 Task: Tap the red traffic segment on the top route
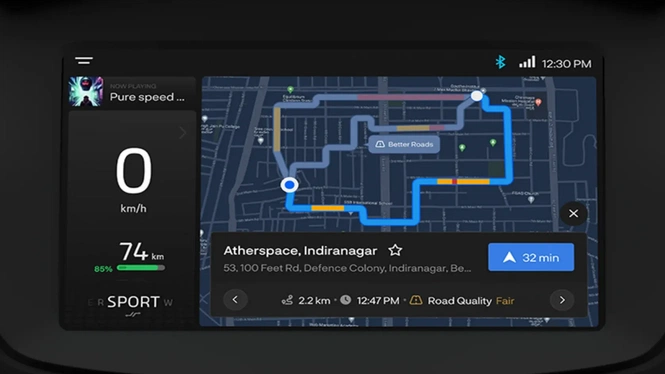[x=411, y=98]
